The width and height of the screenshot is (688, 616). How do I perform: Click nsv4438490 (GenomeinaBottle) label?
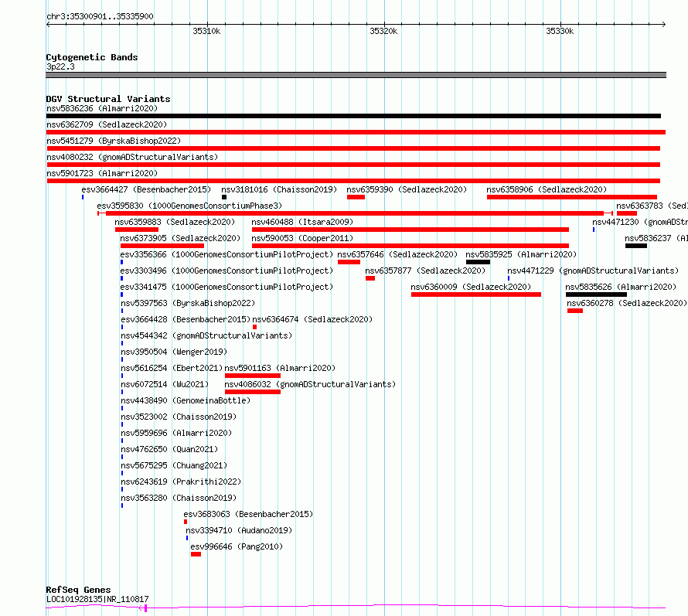coord(186,400)
